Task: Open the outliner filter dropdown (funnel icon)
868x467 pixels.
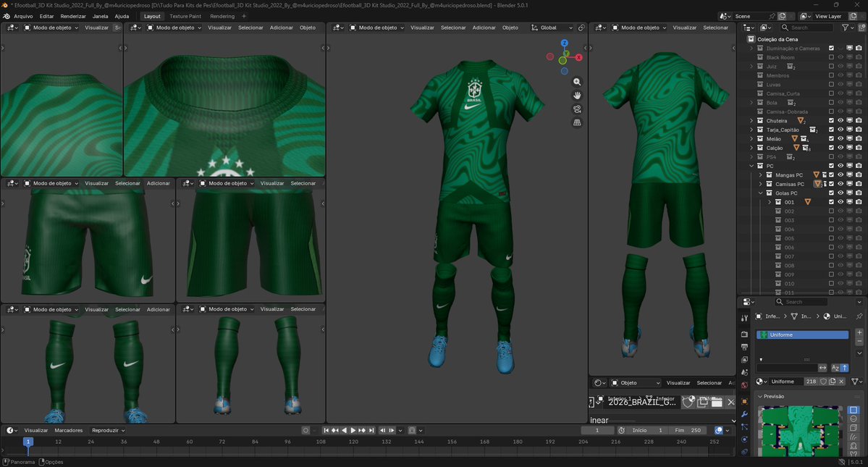Action: coord(848,28)
